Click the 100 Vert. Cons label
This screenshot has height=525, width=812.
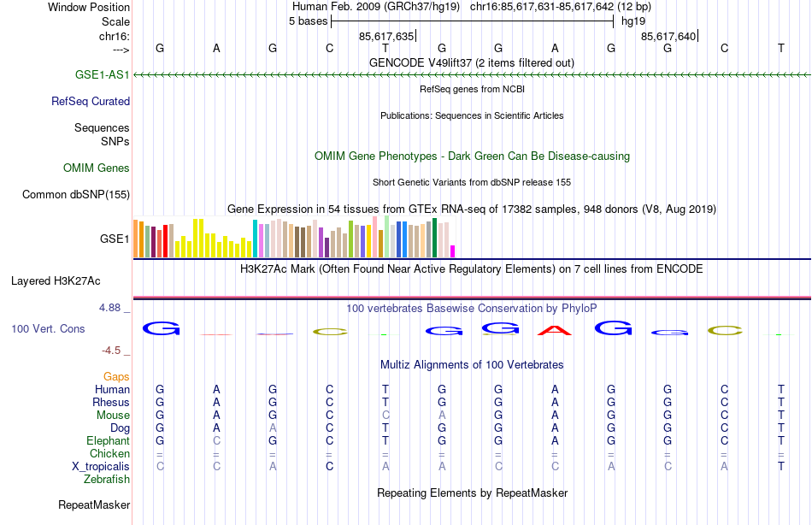(48, 328)
